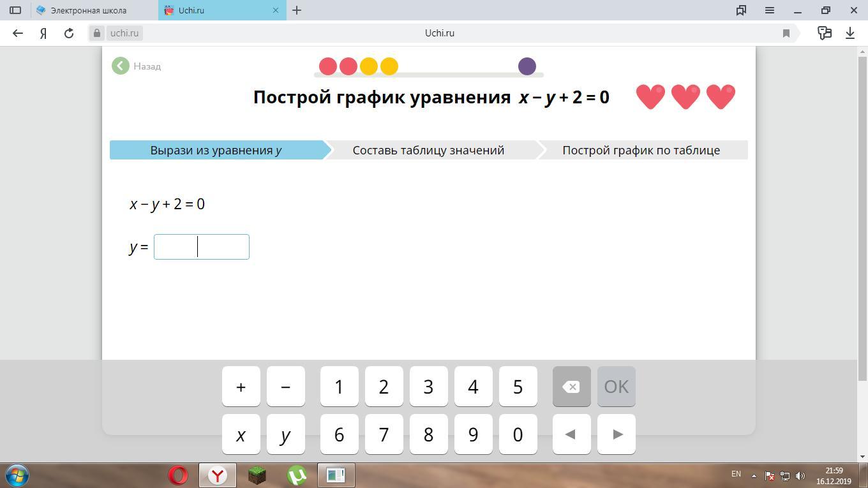The image size is (868, 488).
Task: Open the browser hamburger menu
Action: click(770, 10)
